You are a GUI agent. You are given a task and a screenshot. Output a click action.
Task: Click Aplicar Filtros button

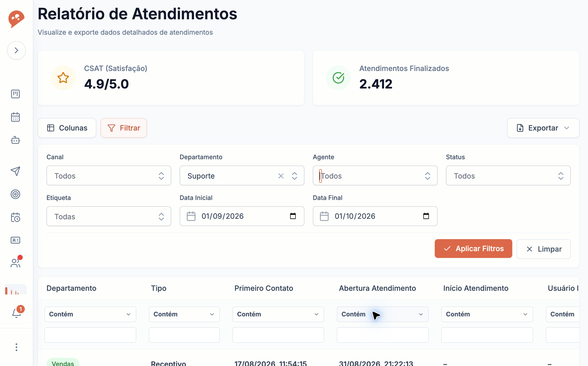point(473,249)
